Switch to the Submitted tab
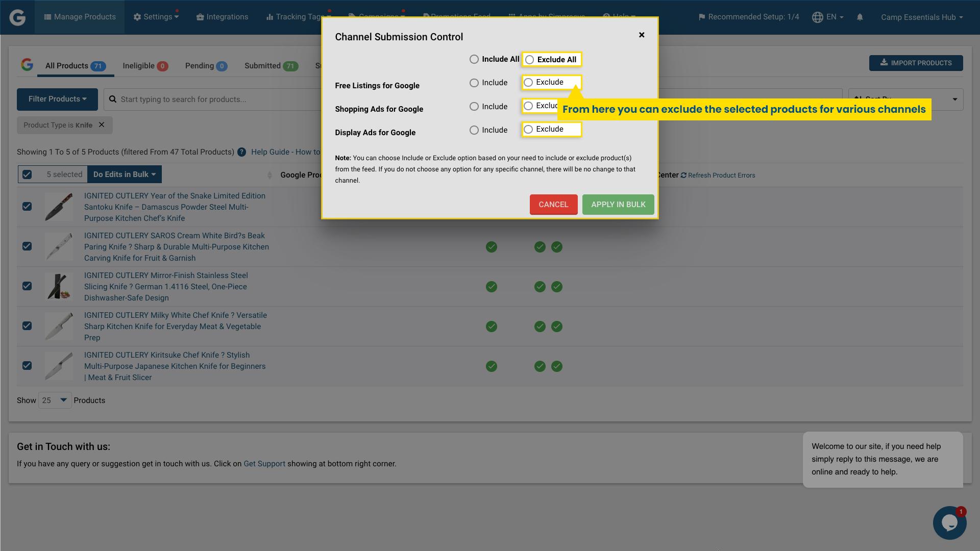 pos(263,65)
